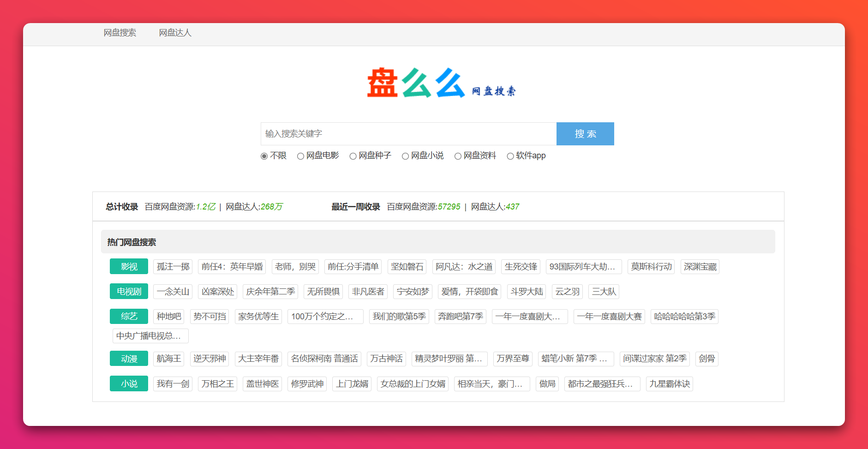This screenshot has width=868, height=449.
Task: Select the 软件app radio option
Action: click(510, 156)
